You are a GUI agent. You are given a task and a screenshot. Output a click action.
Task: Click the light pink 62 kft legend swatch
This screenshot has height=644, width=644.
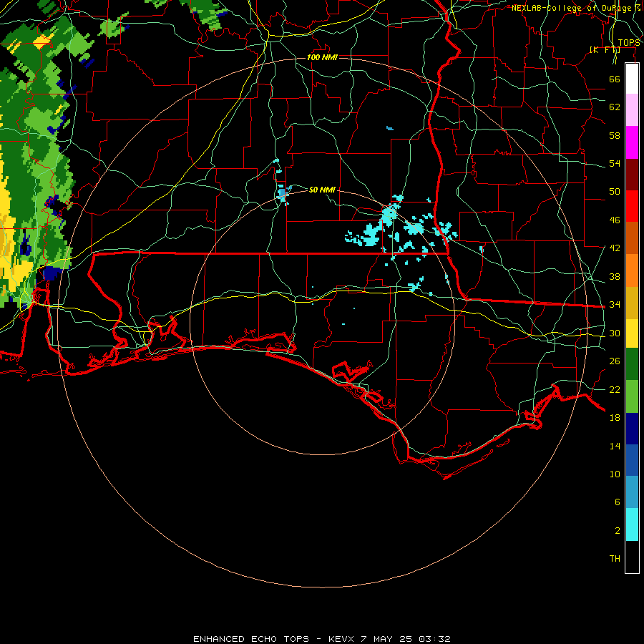point(632,109)
